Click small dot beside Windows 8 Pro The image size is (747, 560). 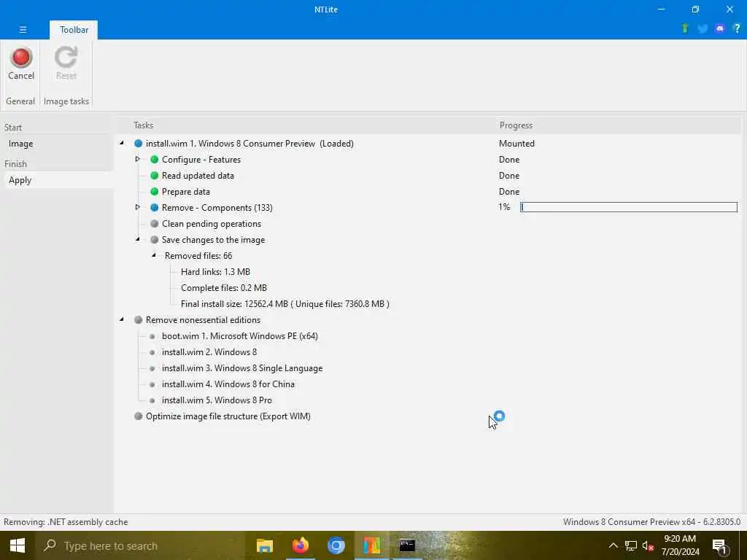pyautogui.click(x=152, y=400)
